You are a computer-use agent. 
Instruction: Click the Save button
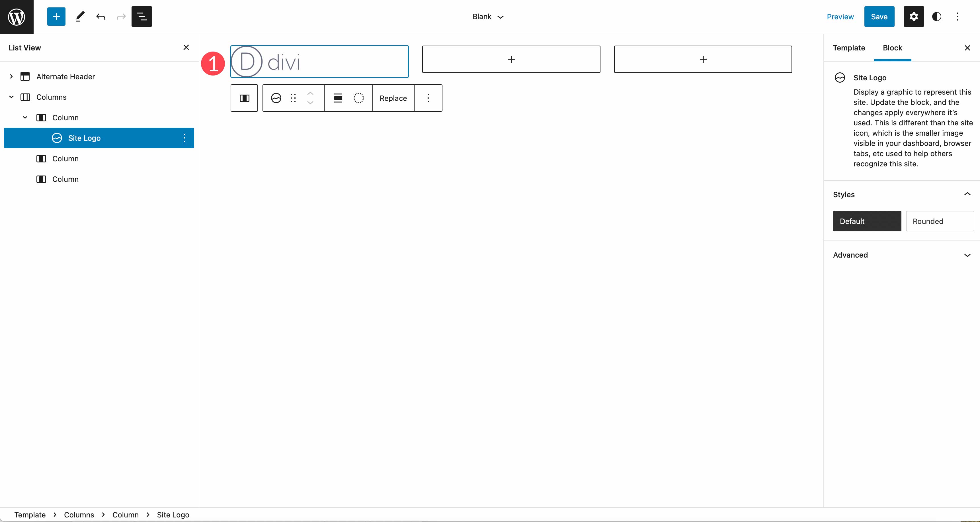coord(879,16)
